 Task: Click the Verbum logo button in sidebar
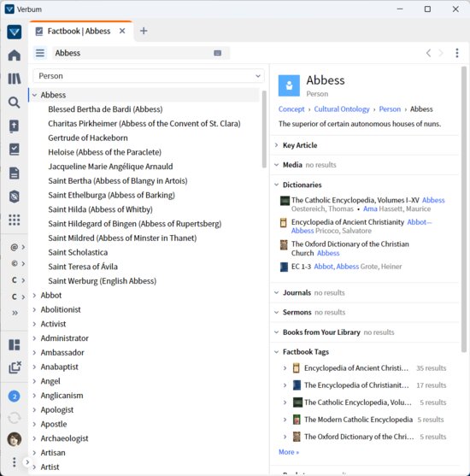pos(15,32)
